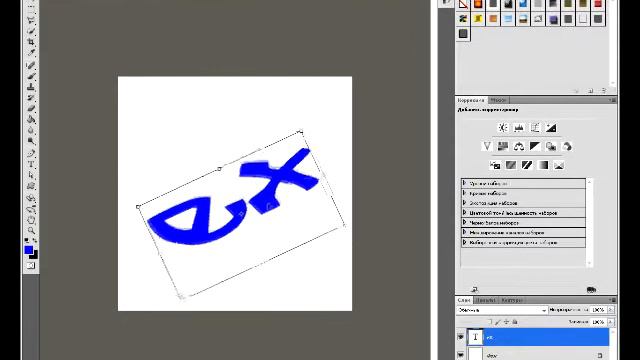This screenshot has height=360, width=640.
Task: Expand Выборочная коррекция цвета presets
Action: (464, 242)
